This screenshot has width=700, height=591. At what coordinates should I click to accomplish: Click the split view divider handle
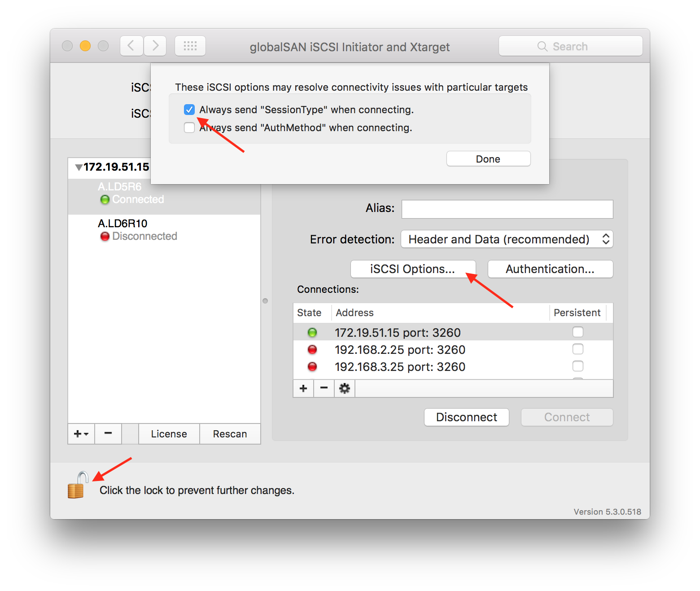click(265, 301)
